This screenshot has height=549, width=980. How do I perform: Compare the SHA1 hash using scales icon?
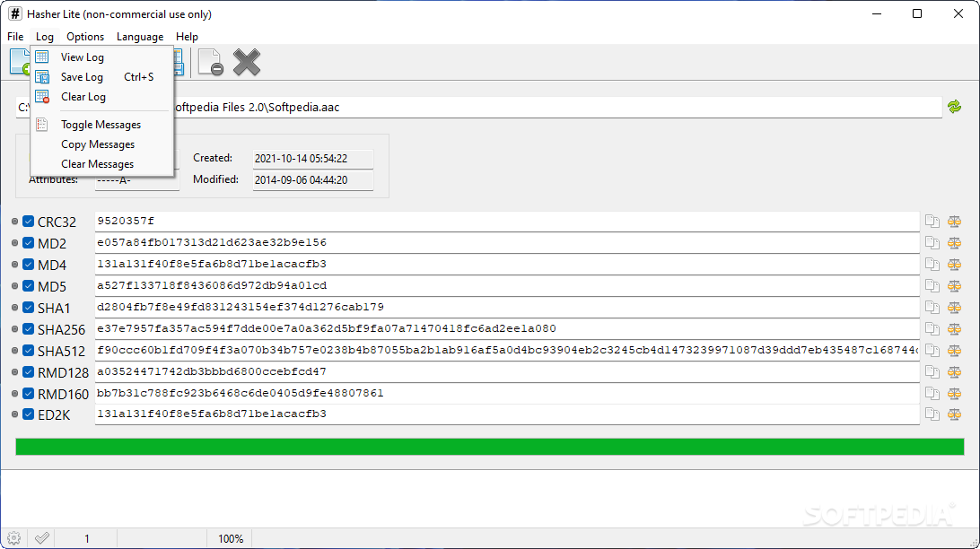[x=954, y=308]
